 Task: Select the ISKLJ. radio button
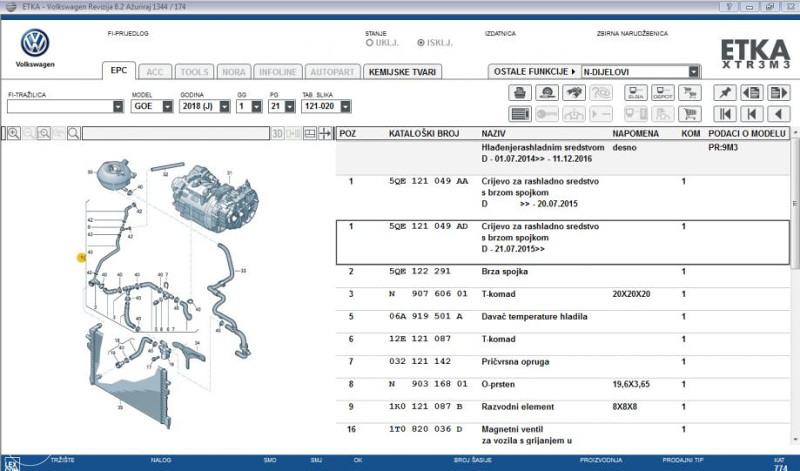[x=421, y=43]
